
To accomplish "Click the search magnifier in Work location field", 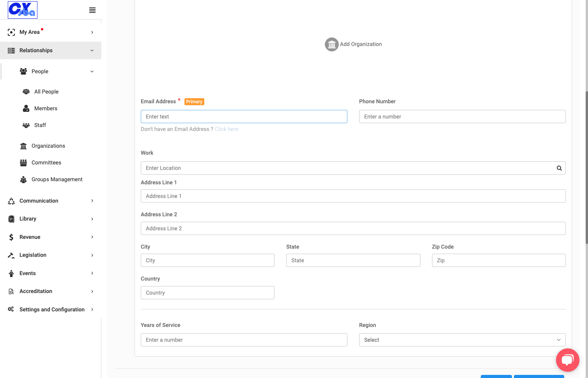I will (559, 168).
